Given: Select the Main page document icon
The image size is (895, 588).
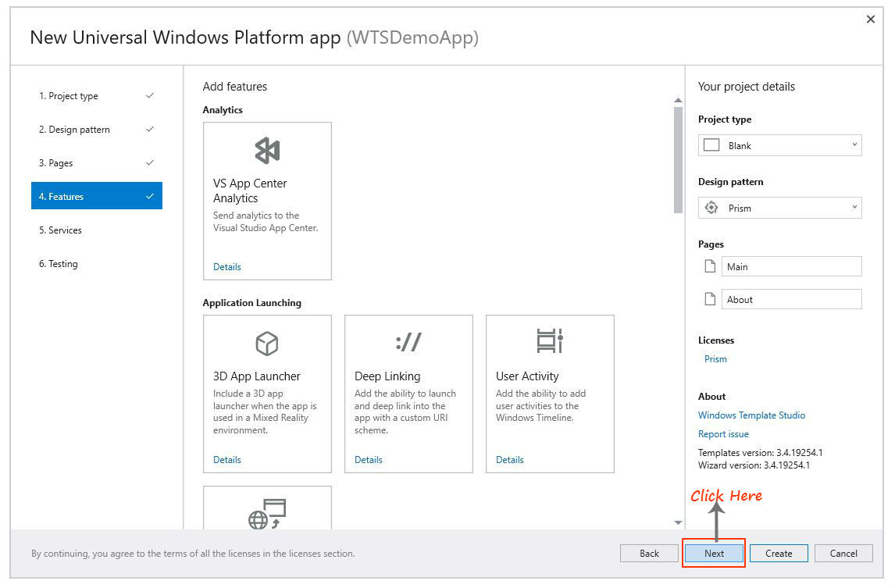Looking at the screenshot, I should (709, 266).
